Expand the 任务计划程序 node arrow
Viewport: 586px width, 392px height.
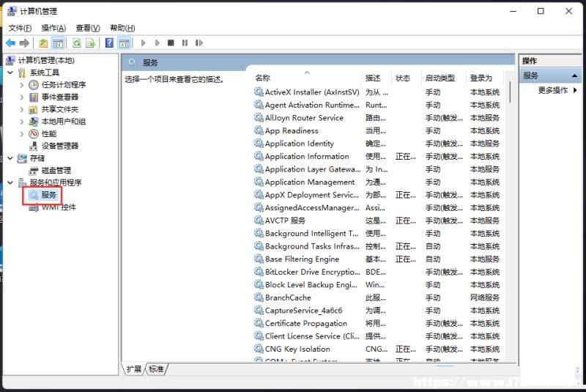click(22, 85)
